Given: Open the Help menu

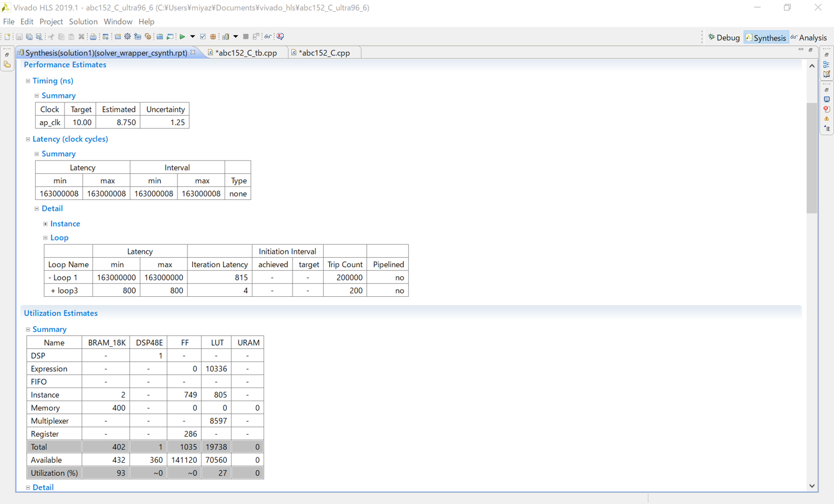Looking at the screenshot, I should point(146,22).
